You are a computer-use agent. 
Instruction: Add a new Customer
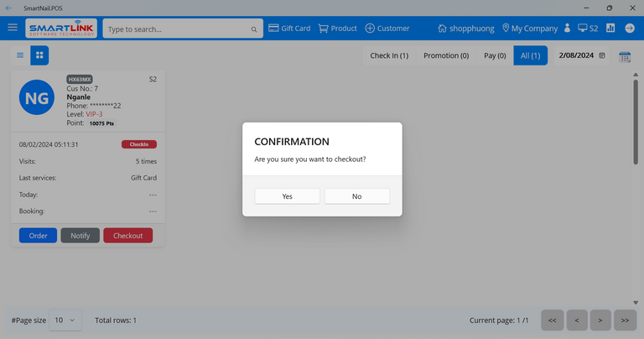point(387,28)
